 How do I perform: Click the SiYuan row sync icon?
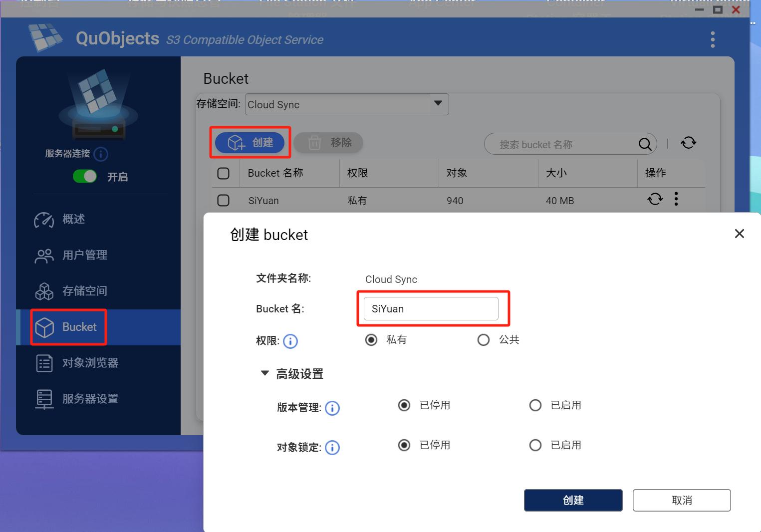pyautogui.click(x=655, y=199)
